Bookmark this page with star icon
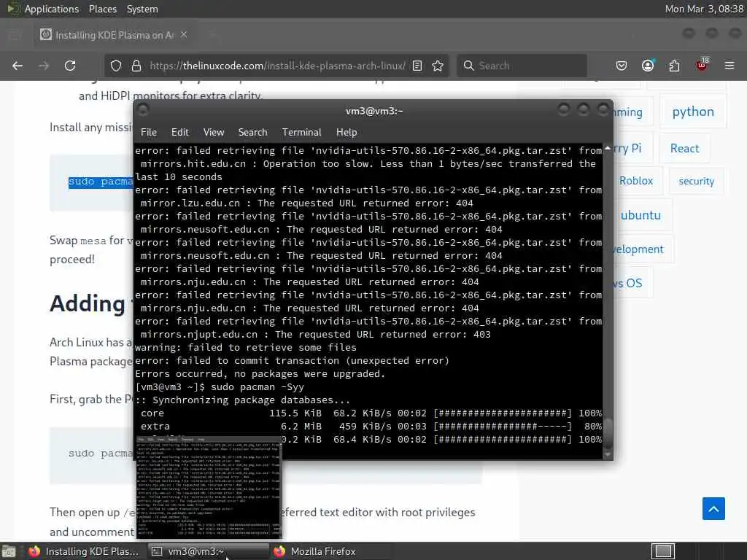The height and width of the screenshot is (560, 747). pos(438,66)
